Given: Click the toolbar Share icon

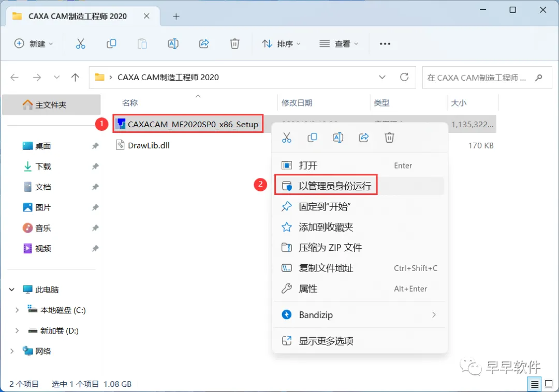Looking at the screenshot, I should tap(204, 44).
